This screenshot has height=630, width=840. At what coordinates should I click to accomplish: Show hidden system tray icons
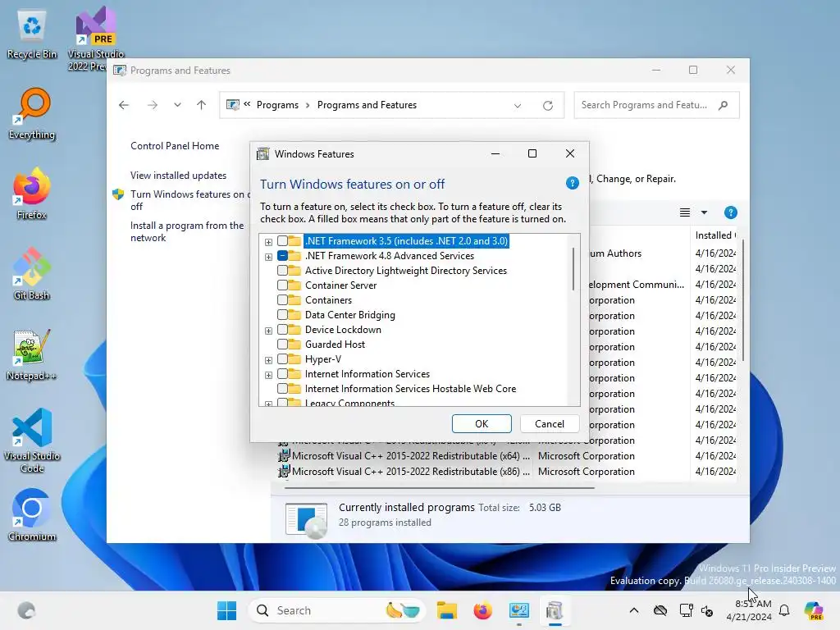(634, 610)
